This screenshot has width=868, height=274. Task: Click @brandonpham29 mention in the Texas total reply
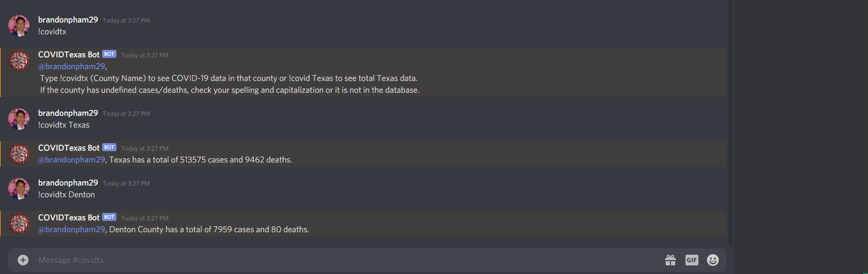tap(72, 160)
